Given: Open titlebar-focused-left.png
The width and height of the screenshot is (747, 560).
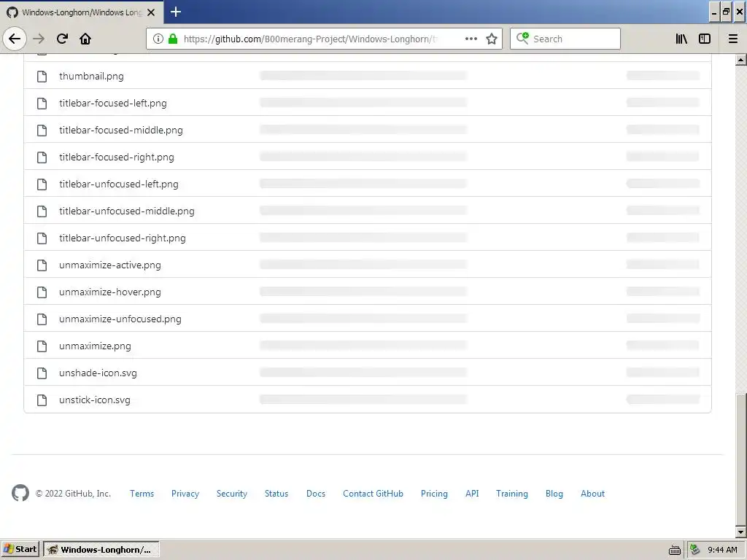Looking at the screenshot, I should (113, 104).
